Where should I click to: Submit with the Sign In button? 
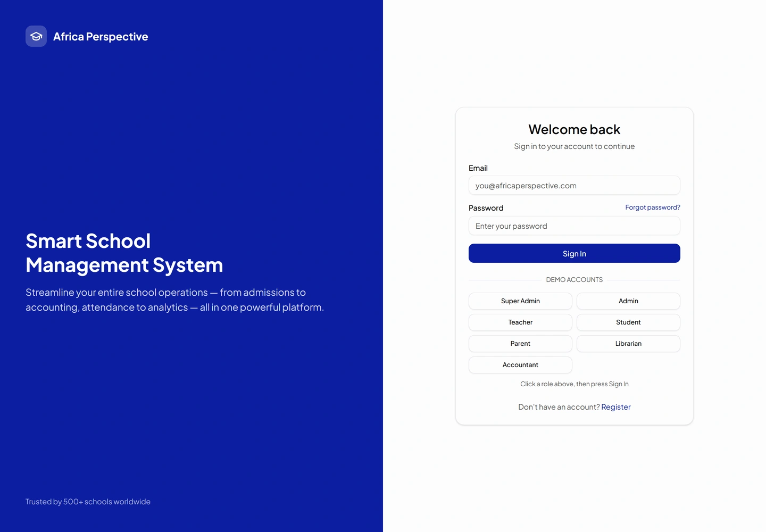[x=574, y=254]
